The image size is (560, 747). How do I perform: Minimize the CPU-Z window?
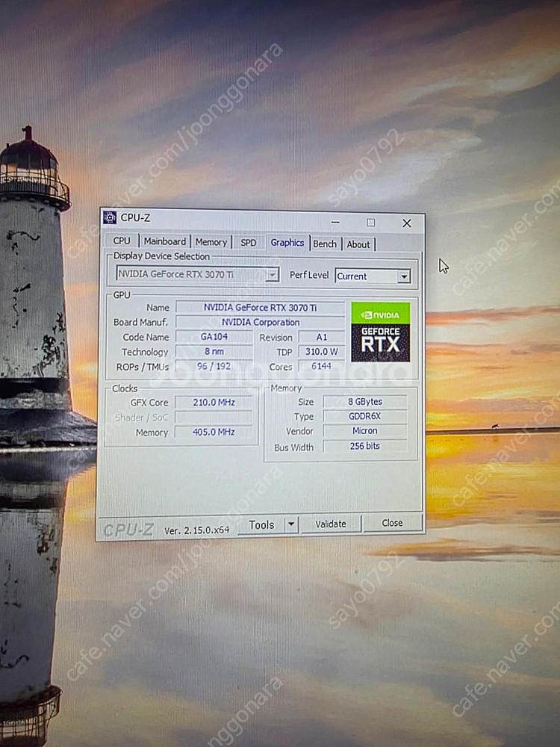pyautogui.click(x=336, y=222)
